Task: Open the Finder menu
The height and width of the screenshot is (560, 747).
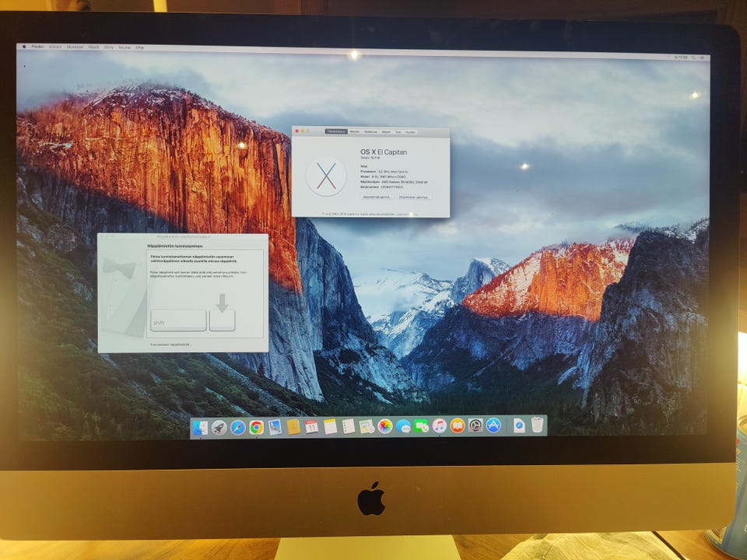Action: pos(37,47)
